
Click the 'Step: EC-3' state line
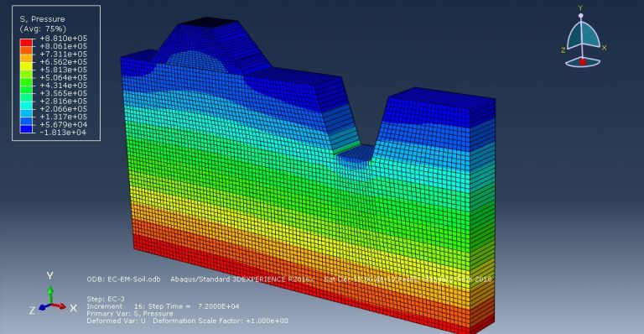tap(106, 299)
